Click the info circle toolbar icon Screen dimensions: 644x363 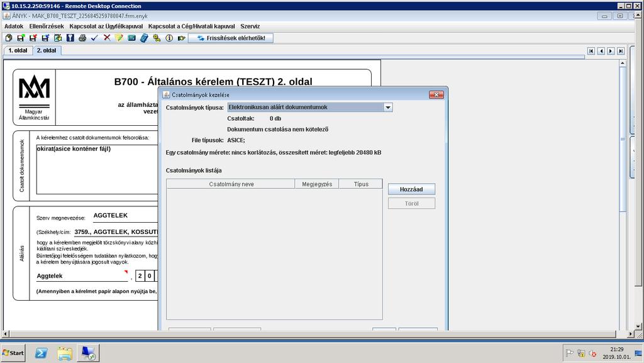tap(169, 38)
